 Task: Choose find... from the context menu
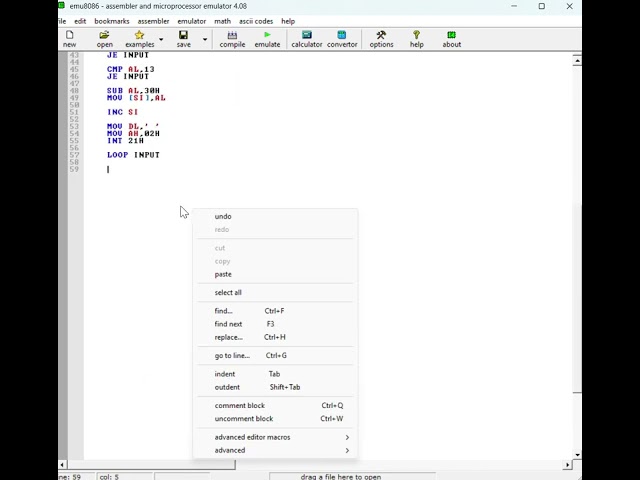click(x=275, y=311)
